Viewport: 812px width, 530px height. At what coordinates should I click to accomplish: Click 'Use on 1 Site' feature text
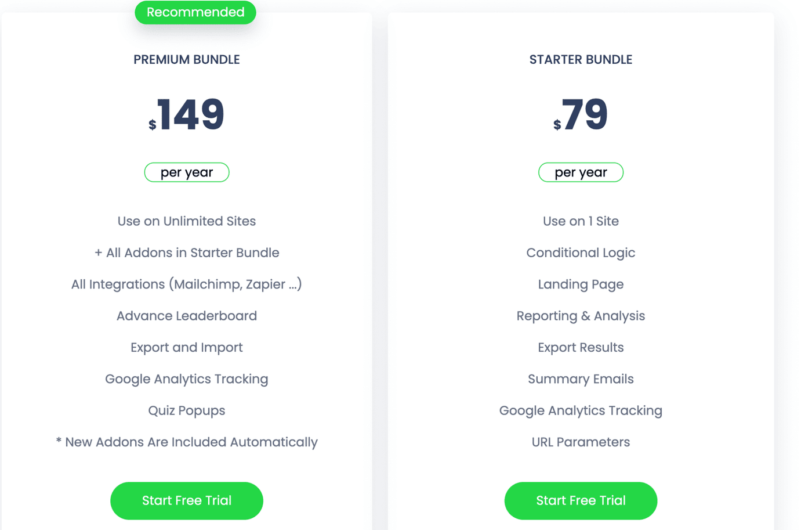581,221
